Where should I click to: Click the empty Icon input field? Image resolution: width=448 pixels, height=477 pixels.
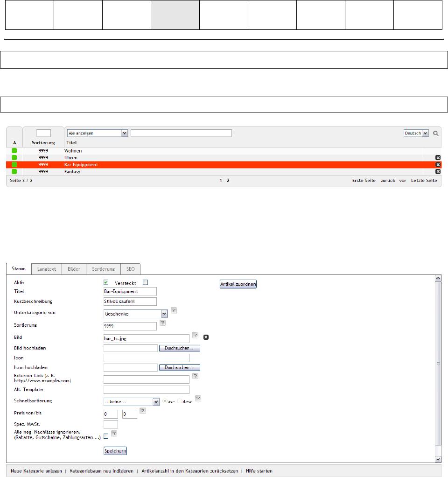pyautogui.click(x=146, y=358)
